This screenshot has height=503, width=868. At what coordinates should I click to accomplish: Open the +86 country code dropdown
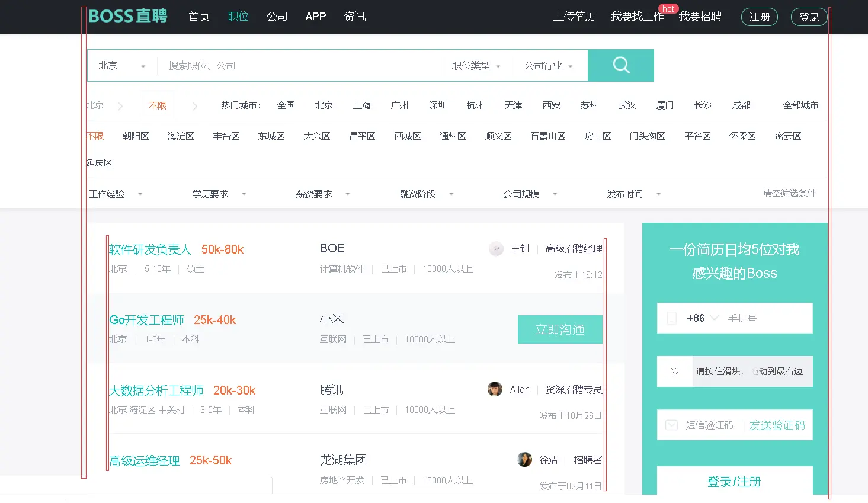pyautogui.click(x=703, y=318)
